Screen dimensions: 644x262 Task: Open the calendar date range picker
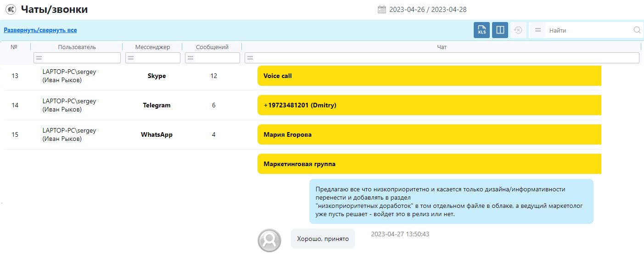click(381, 10)
